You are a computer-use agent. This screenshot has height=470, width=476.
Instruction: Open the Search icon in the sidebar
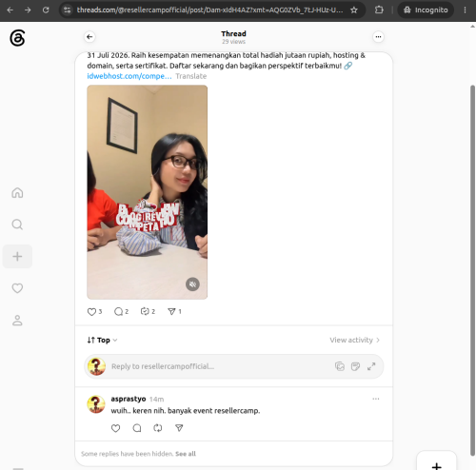pyautogui.click(x=17, y=225)
